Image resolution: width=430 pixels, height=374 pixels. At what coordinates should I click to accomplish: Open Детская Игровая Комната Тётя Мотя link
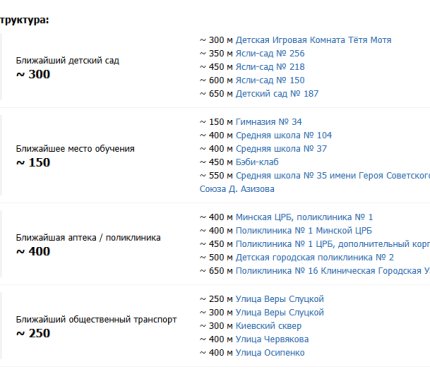313,40
